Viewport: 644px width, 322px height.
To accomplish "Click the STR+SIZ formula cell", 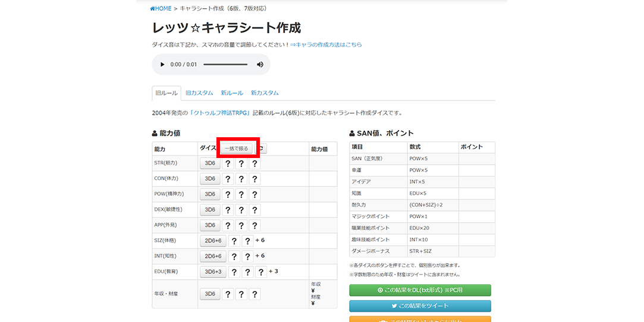I will [x=433, y=251].
